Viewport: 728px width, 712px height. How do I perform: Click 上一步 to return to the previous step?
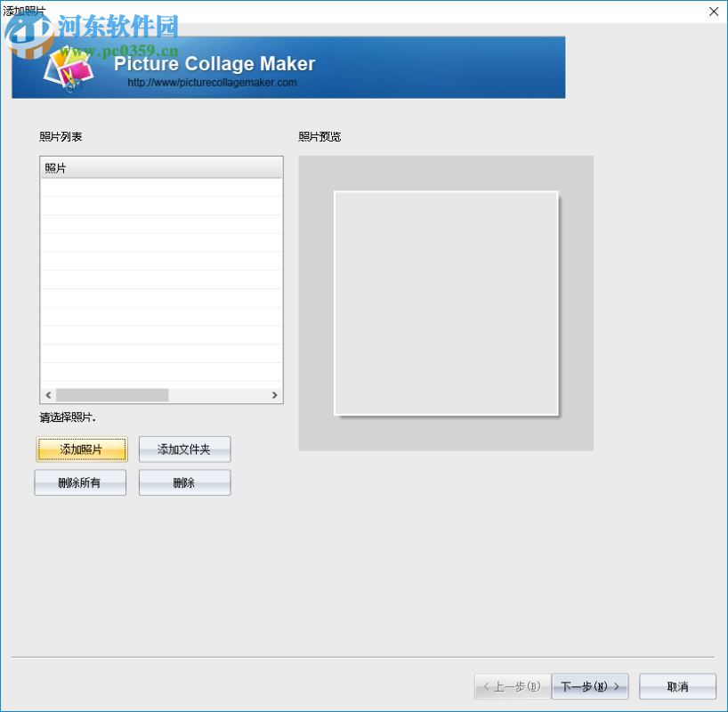(511, 686)
